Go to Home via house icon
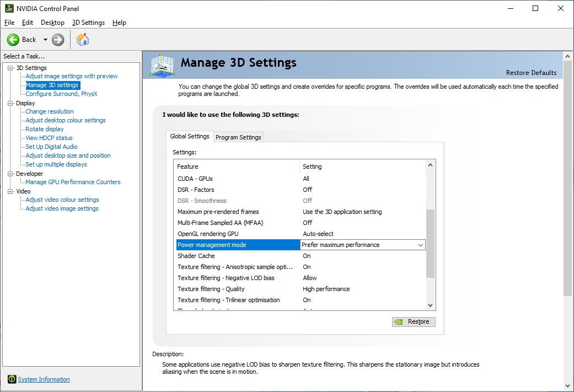 pos(83,39)
